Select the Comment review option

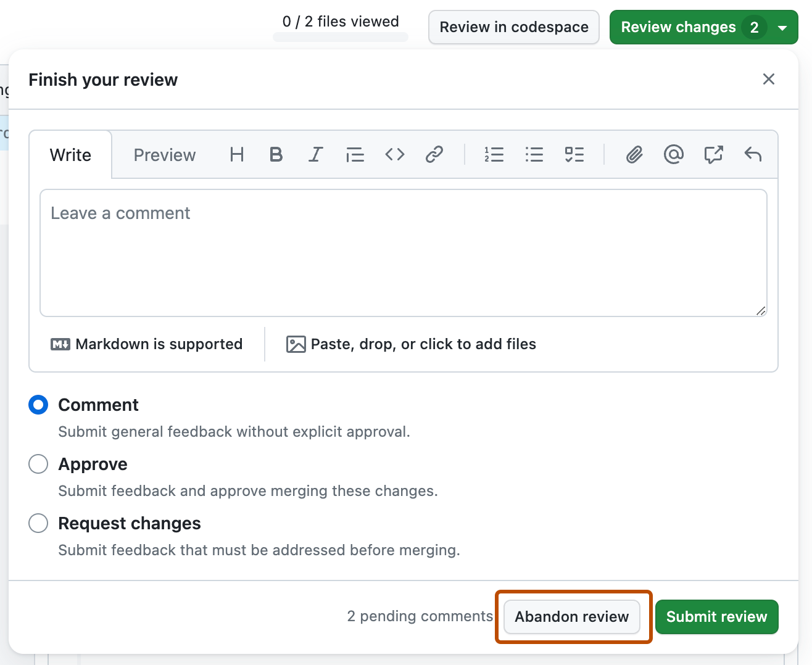[x=38, y=405]
